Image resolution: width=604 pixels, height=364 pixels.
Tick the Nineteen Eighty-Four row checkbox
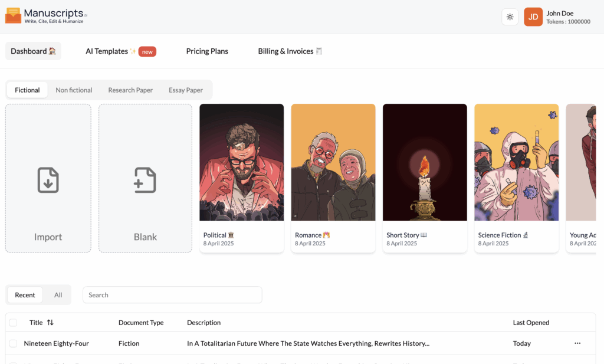coord(13,343)
